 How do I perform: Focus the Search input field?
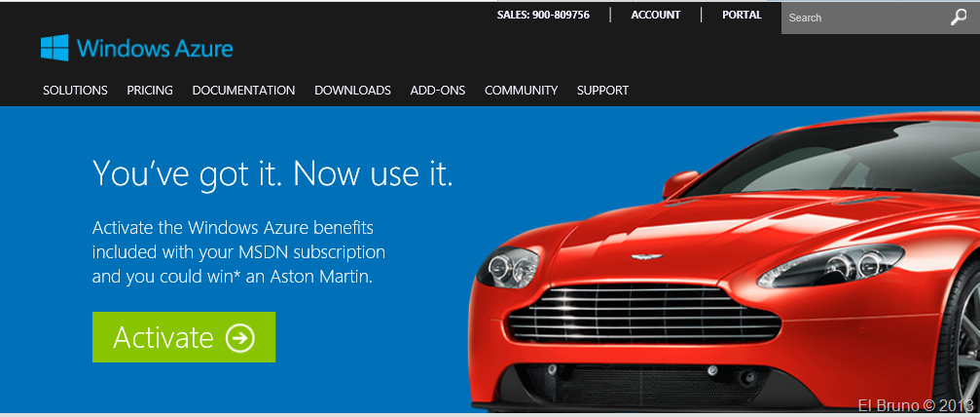pyautogui.click(x=865, y=18)
